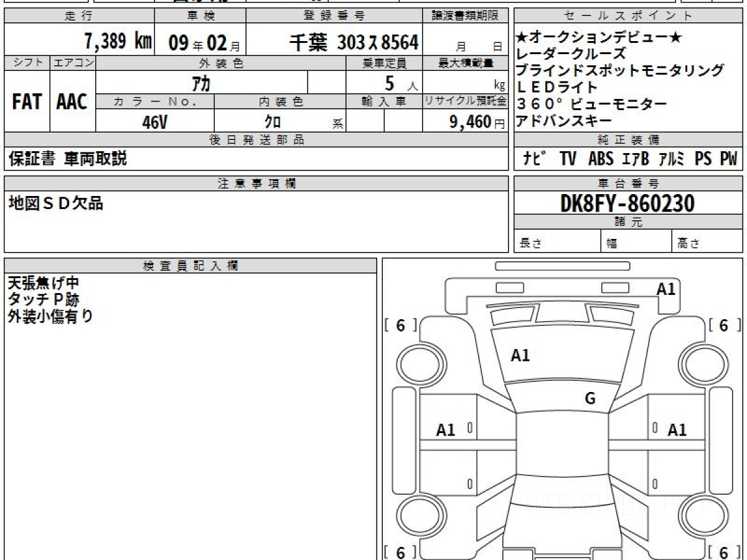The width and height of the screenshot is (747, 560).
Task: Select the TV equipment item
Action: pyautogui.click(x=568, y=159)
